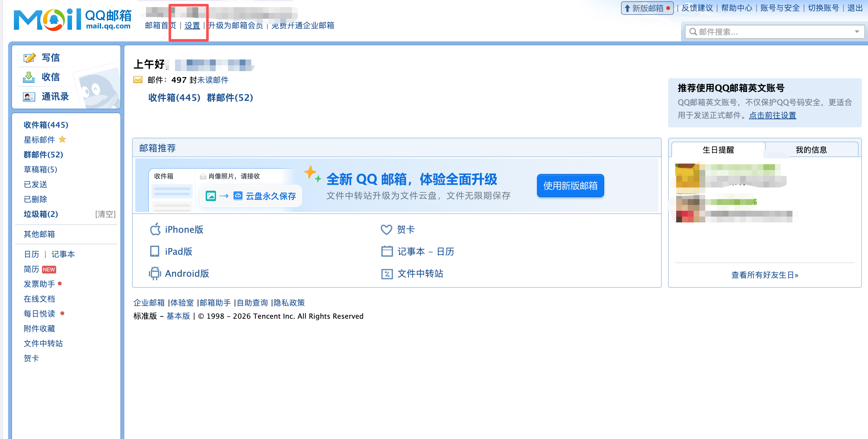The image size is (868, 439).
Task: Click 基本版 link in footer
Action: (178, 316)
